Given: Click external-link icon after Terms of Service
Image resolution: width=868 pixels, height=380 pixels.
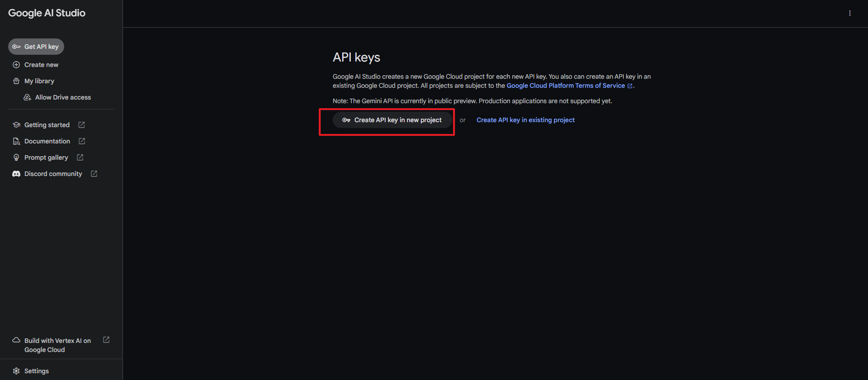Looking at the screenshot, I should [630, 86].
